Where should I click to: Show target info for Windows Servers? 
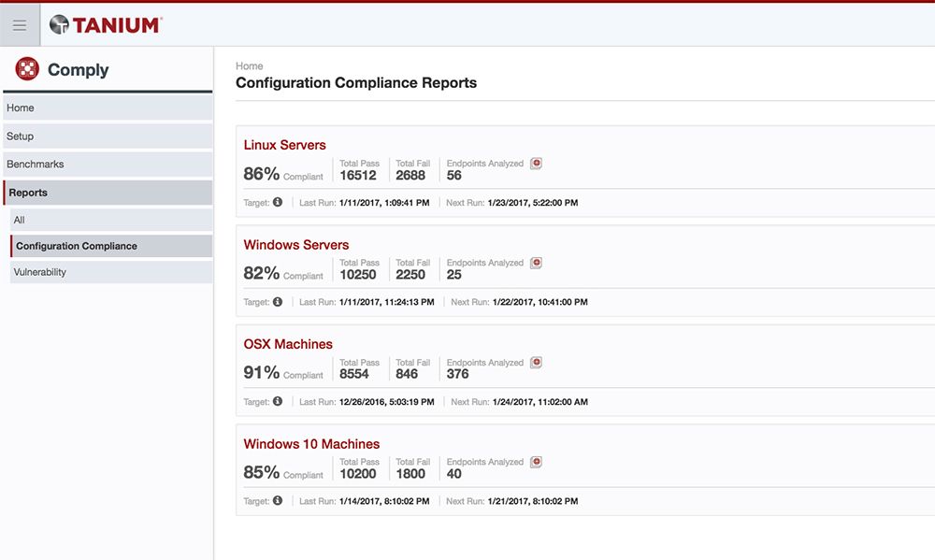[x=278, y=302]
